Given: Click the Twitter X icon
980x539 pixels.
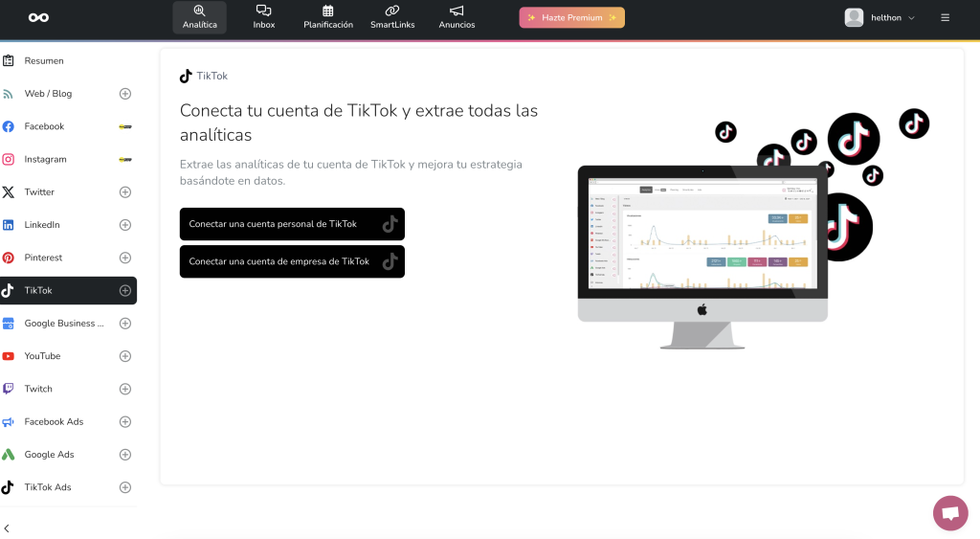Looking at the screenshot, I should tap(8, 192).
